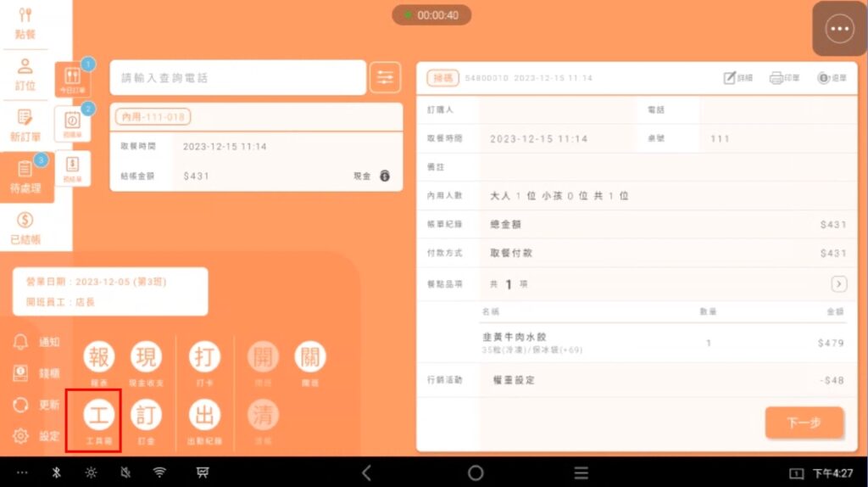Click the 印單 print order icon
The height and width of the screenshot is (487, 868).
784,78
